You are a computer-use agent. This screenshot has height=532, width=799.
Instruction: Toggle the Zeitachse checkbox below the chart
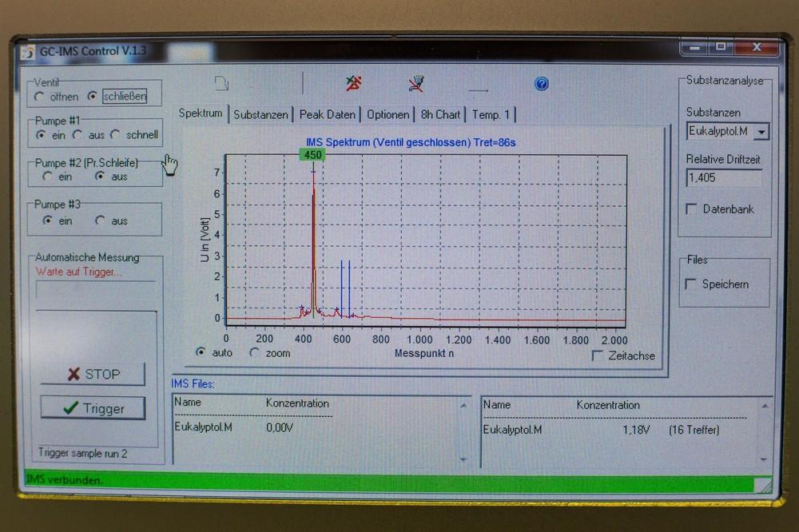(598, 355)
